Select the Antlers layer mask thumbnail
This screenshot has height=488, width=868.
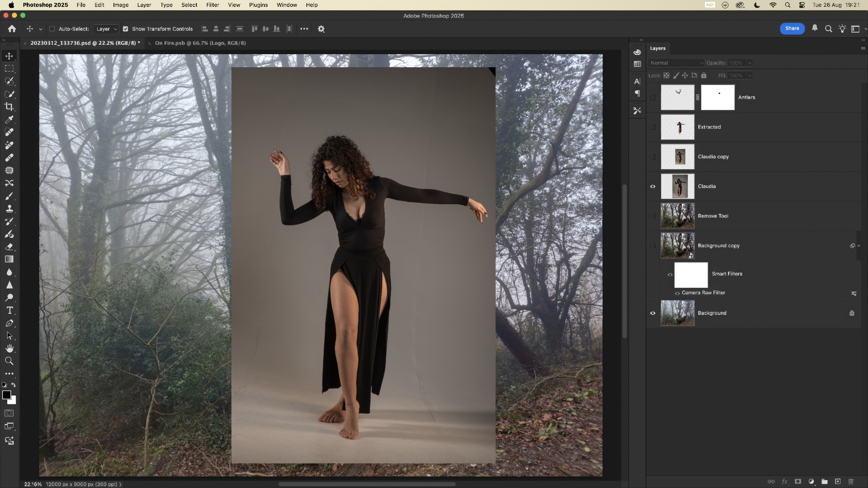pos(718,97)
